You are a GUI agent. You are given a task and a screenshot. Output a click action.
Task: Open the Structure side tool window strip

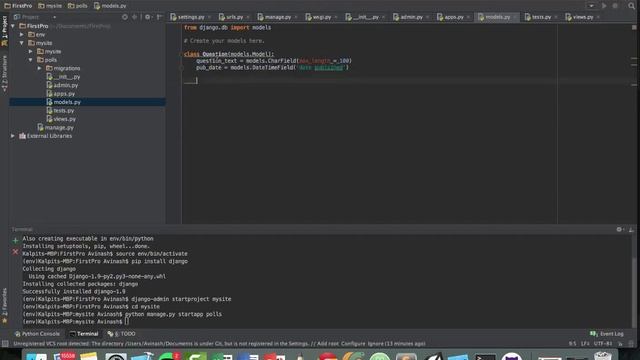tap(4, 73)
